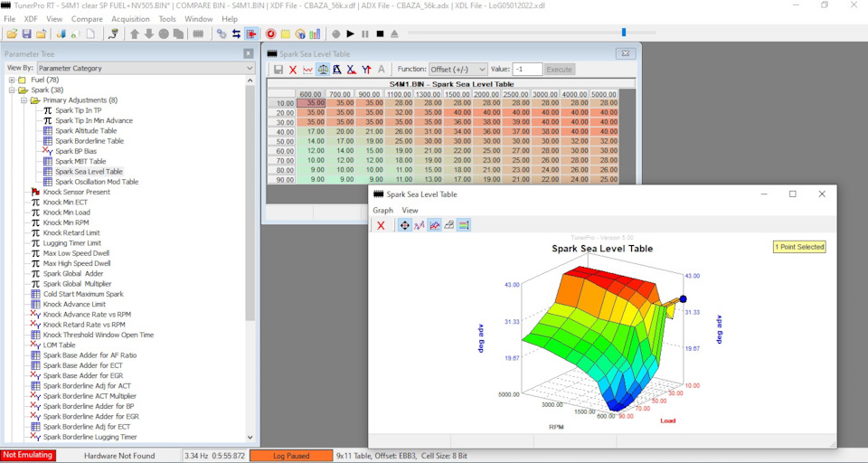The width and height of the screenshot is (868, 463).
Task: Click the Open Bin folder icon in main toolbar
Action: [x=12, y=33]
